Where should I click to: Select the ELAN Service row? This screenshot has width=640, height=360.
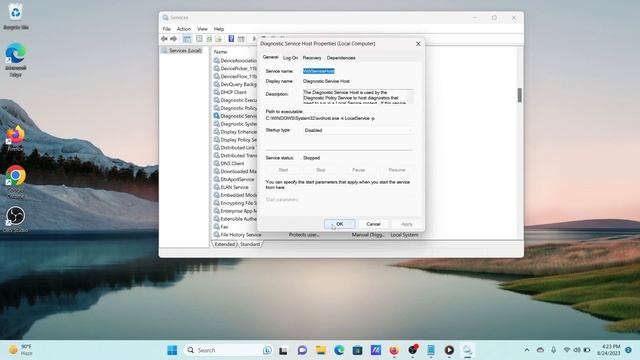(x=235, y=187)
